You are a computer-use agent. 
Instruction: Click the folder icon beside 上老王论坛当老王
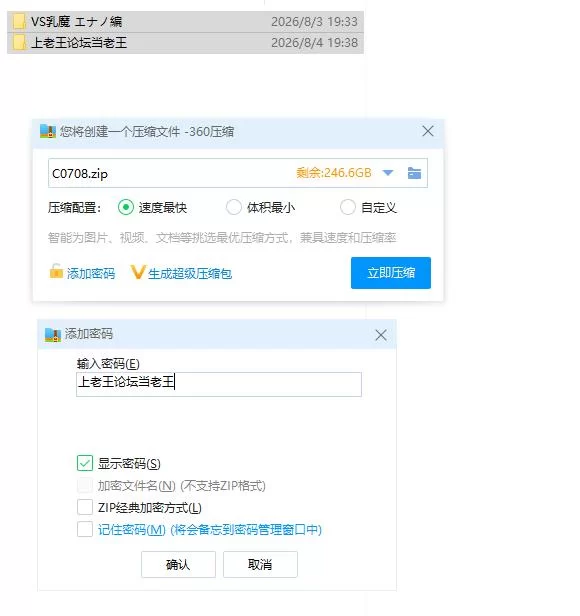pyautogui.click(x=19, y=43)
